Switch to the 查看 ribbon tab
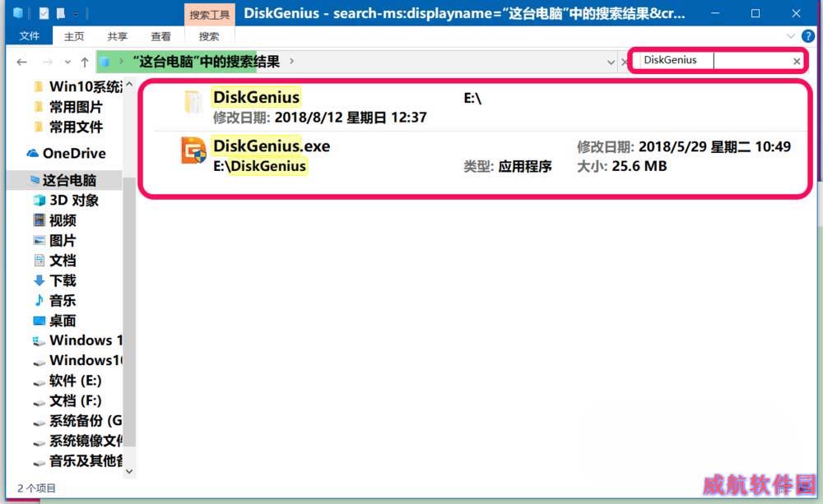The width and height of the screenshot is (823, 504). click(x=160, y=36)
